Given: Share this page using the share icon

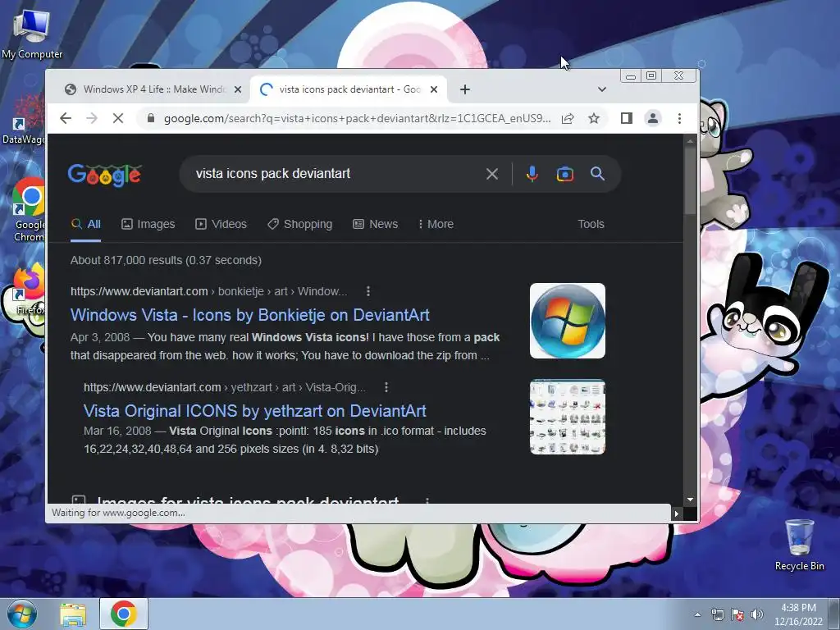Looking at the screenshot, I should click(x=568, y=118).
